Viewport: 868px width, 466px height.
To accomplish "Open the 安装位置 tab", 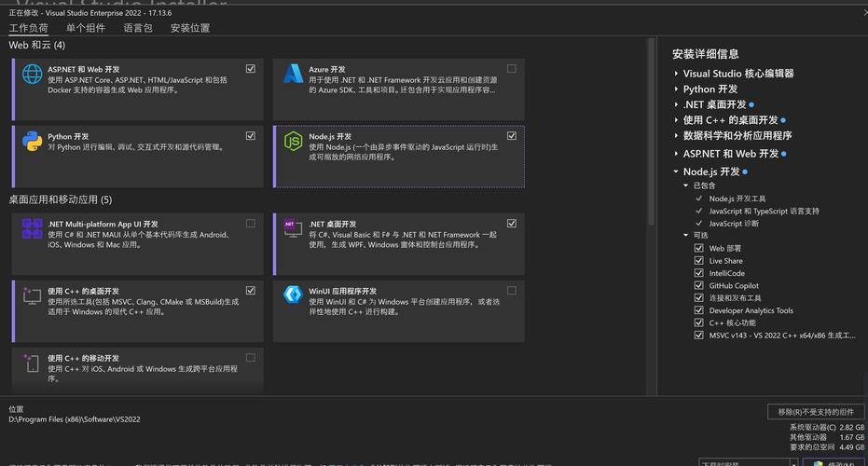I will [x=190, y=28].
